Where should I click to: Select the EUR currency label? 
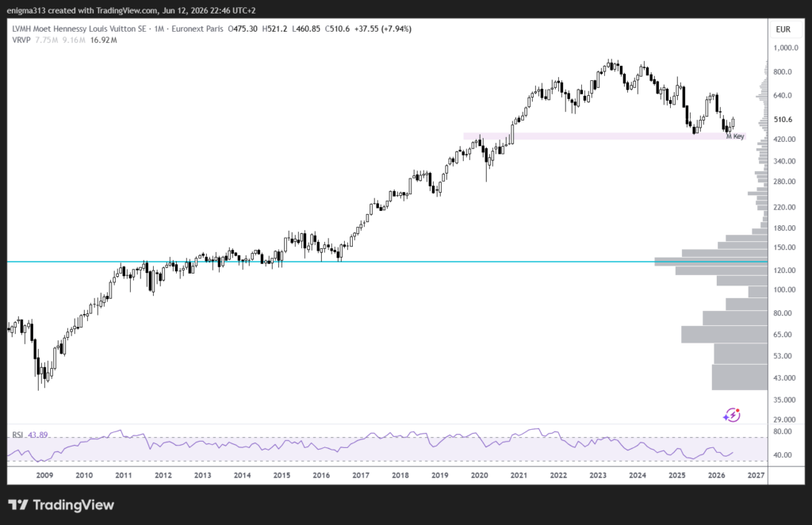[x=783, y=29]
